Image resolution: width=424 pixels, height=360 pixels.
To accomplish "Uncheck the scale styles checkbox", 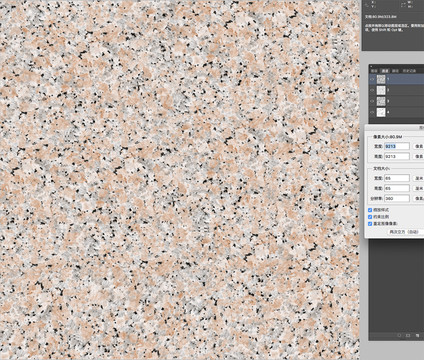I will pyautogui.click(x=370, y=210).
